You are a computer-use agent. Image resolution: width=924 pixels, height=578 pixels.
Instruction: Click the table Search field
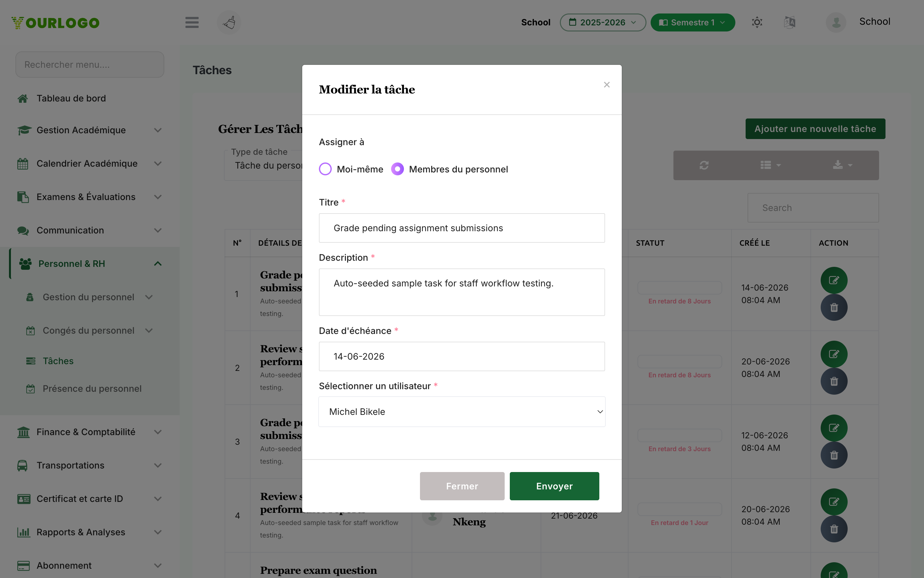tap(813, 207)
